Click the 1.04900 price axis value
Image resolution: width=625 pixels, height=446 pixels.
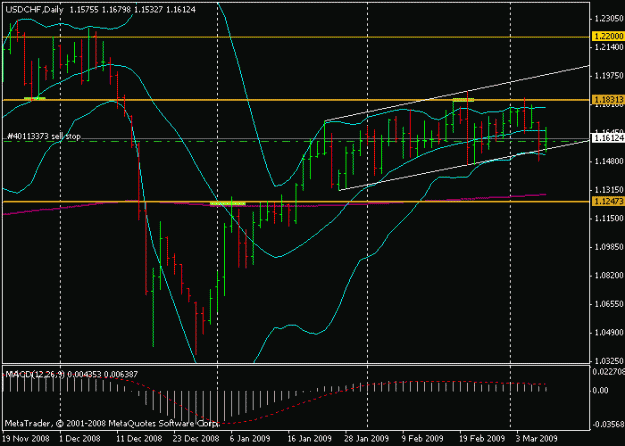tap(608, 332)
